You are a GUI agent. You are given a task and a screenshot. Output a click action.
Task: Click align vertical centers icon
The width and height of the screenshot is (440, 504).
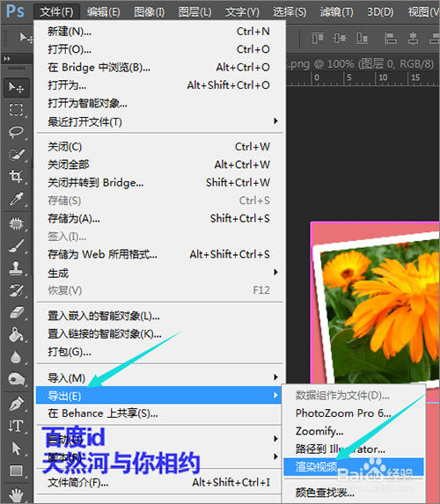(340, 38)
